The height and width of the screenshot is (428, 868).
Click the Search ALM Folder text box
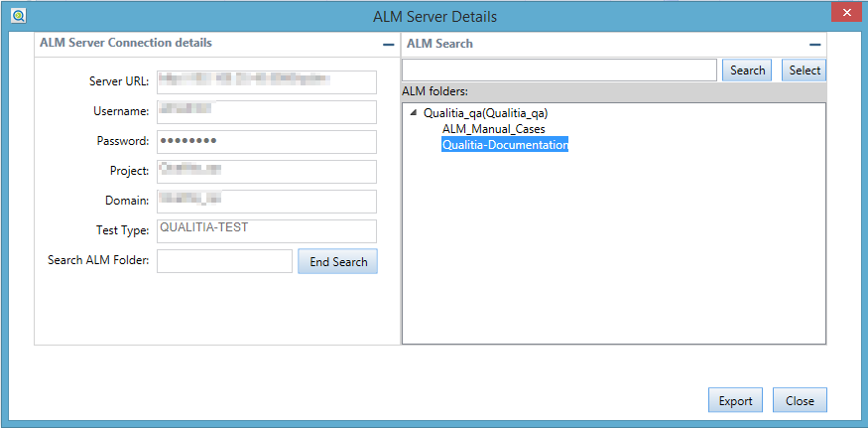coord(224,261)
